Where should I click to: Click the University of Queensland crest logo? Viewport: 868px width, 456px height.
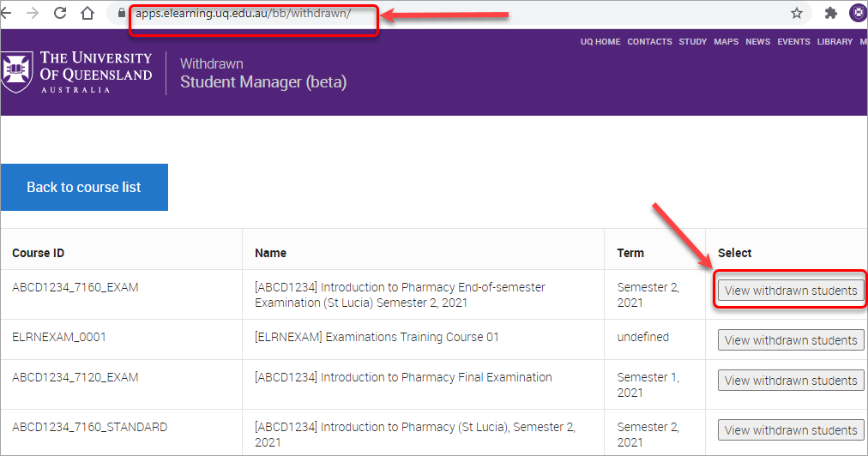pyautogui.click(x=16, y=72)
